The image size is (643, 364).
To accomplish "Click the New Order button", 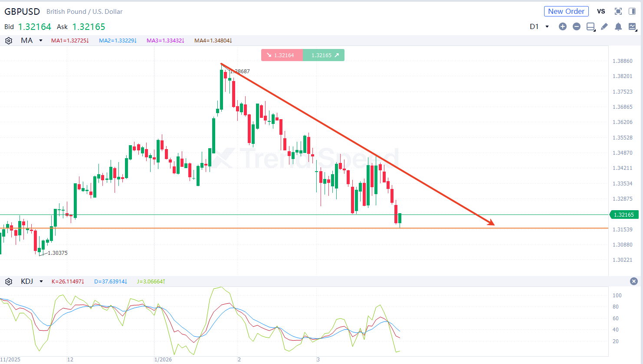I will pos(566,11).
